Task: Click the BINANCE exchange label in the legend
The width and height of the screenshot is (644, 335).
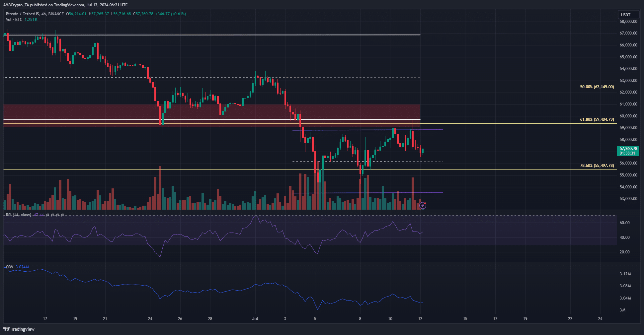Action: click(x=56, y=14)
